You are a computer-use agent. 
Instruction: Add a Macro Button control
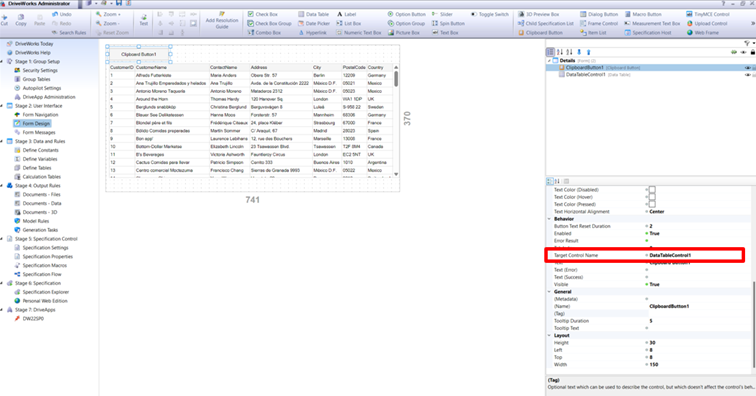[x=643, y=14]
